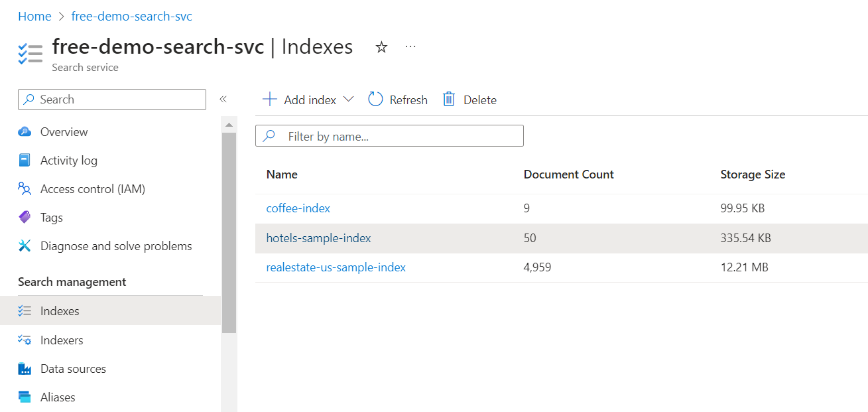The width and height of the screenshot is (868, 412).
Task: Select Indexes in the Search management menu
Action: 60,311
